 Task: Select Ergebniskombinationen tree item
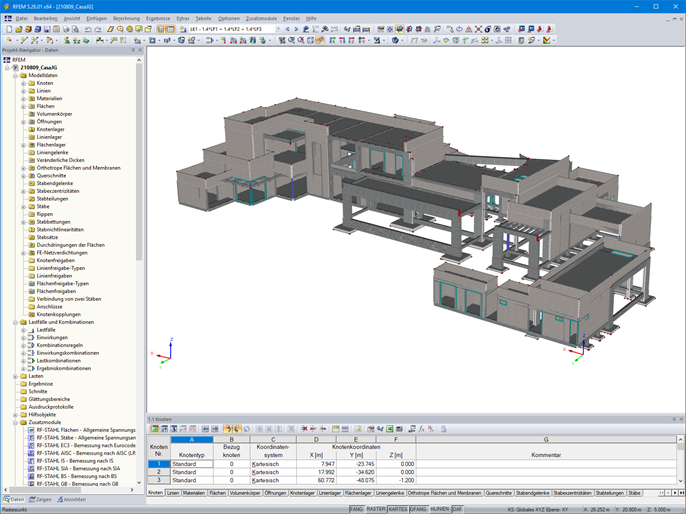coord(64,368)
